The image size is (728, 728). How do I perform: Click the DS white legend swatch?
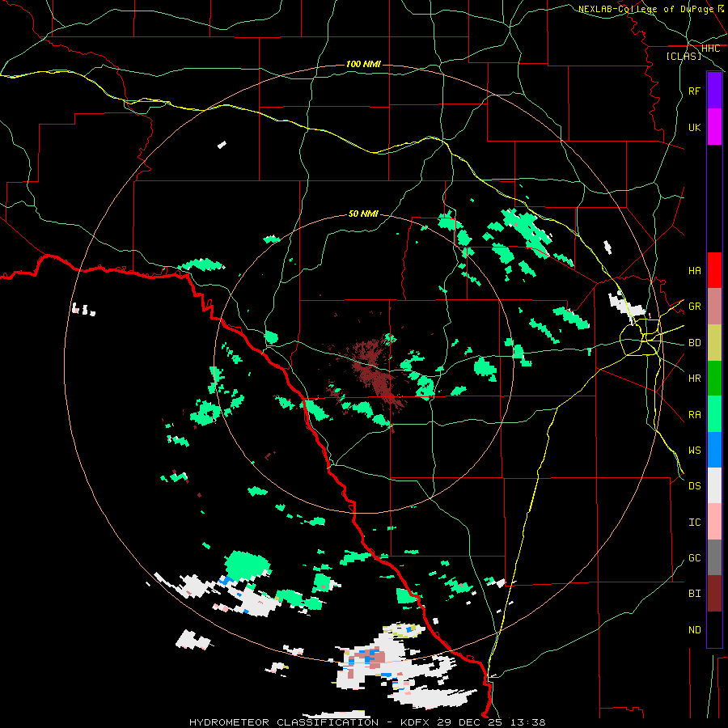(714, 485)
